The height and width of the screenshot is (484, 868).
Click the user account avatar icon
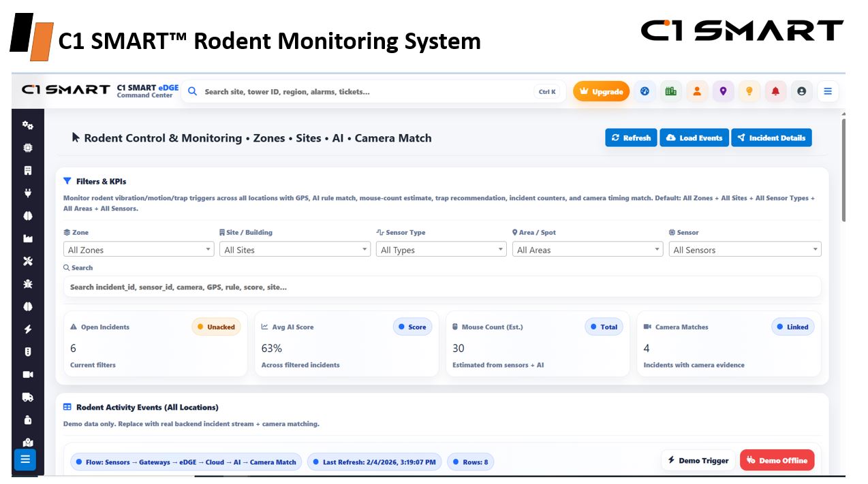click(x=802, y=91)
